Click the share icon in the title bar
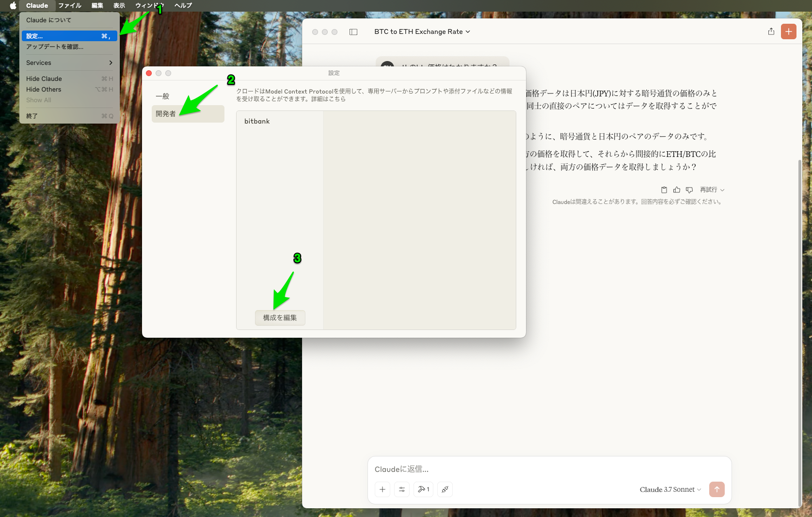 771,31
